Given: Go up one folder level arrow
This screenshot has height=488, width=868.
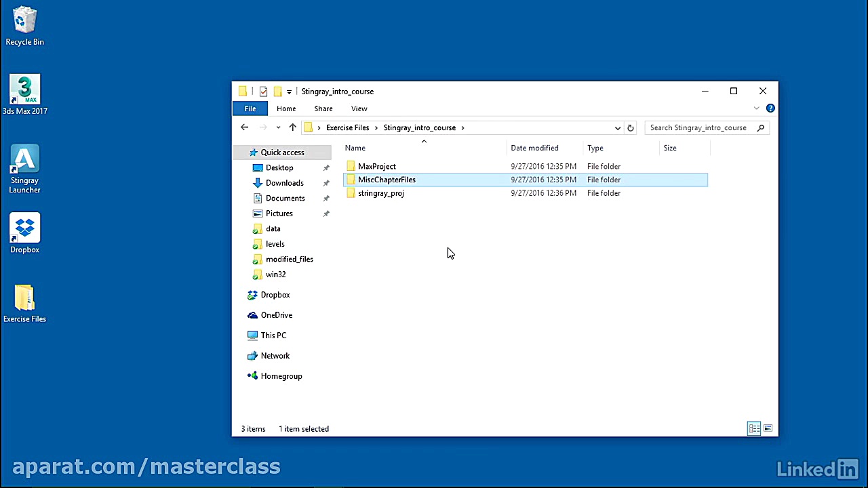Looking at the screenshot, I should pyautogui.click(x=292, y=127).
